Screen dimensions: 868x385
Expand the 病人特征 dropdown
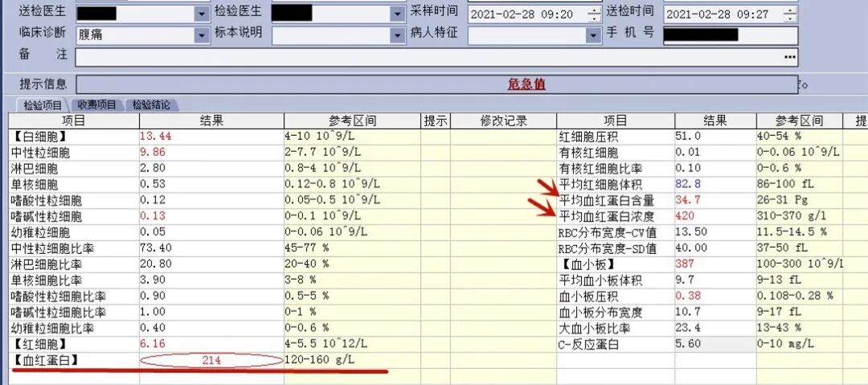pyautogui.click(x=593, y=35)
